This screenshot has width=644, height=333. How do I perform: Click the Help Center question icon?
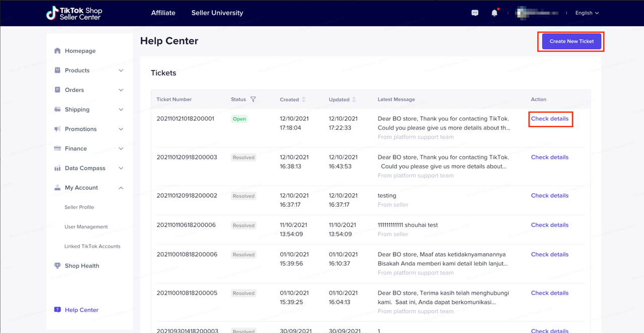(57, 310)
